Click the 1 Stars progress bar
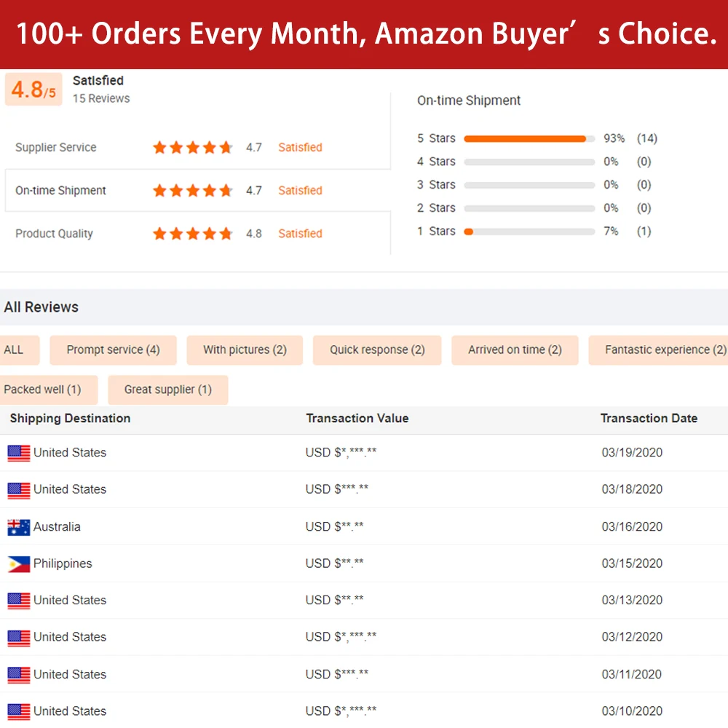This screenshot has width=728, height=728. point(529,232)
